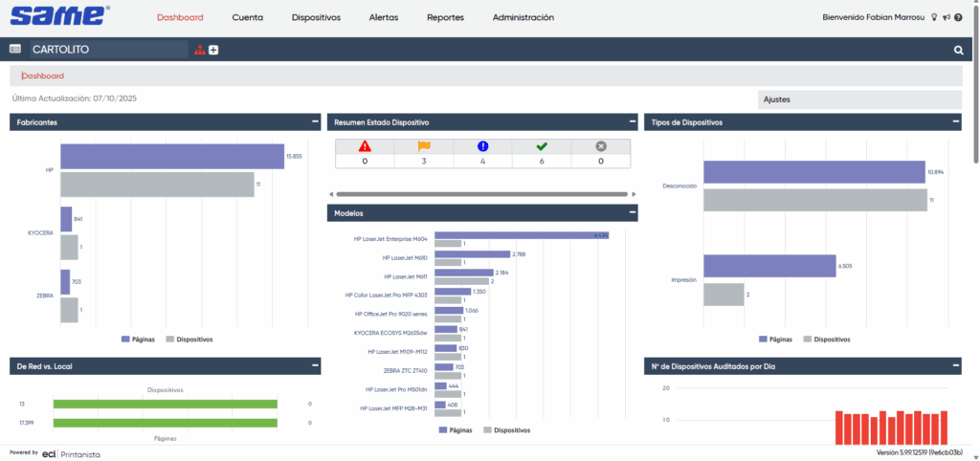
Task: Open announcements via the megaphone icon
Action: click(946, 17)
